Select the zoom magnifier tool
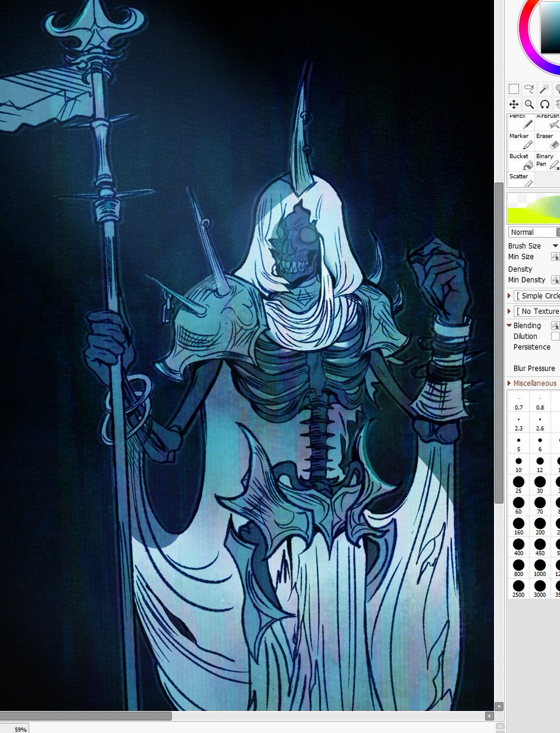Image resolution: width=560 pixels, height=733 pixels. (529, 104)
